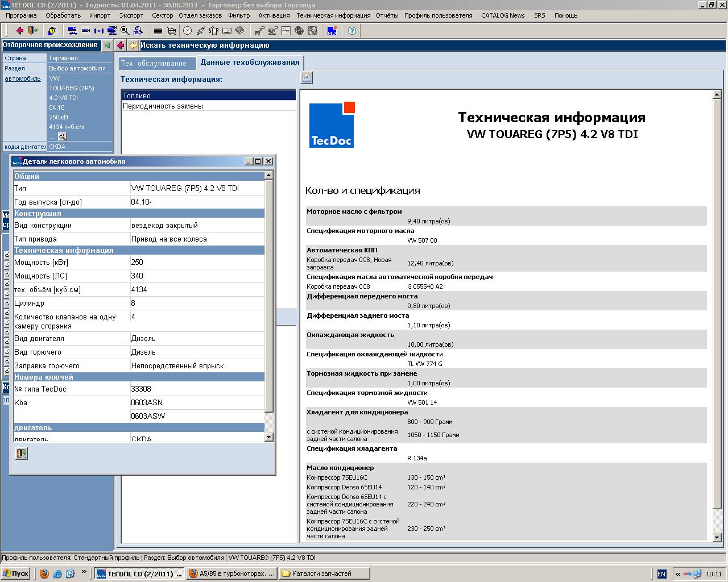This screenshot has width=728, height=582.
Task: Open the Обработать menu
Action: [x=63, y=15]
